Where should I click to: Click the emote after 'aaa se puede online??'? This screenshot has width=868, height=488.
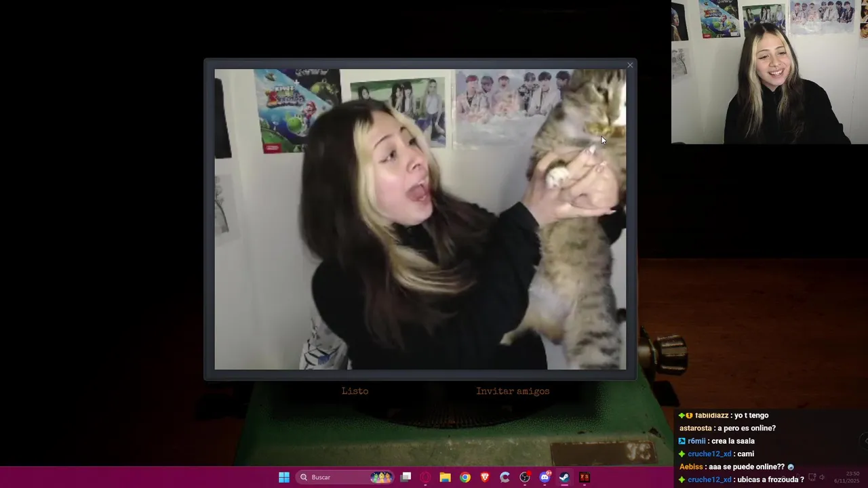(791, 467)
